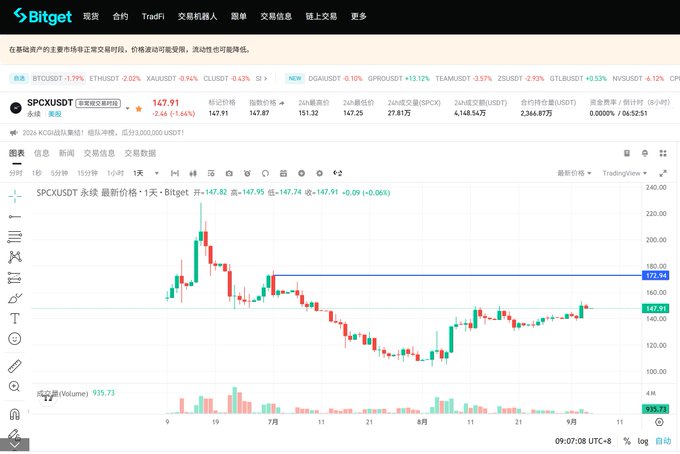Open the Fibonacci retracement tool
The image size is (680, 454).
coord(15,237)
